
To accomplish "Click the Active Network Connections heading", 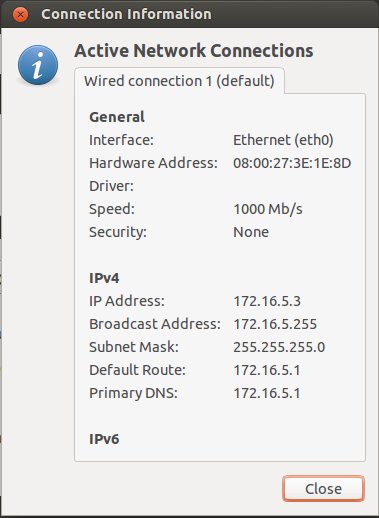I will pos(194,51).
